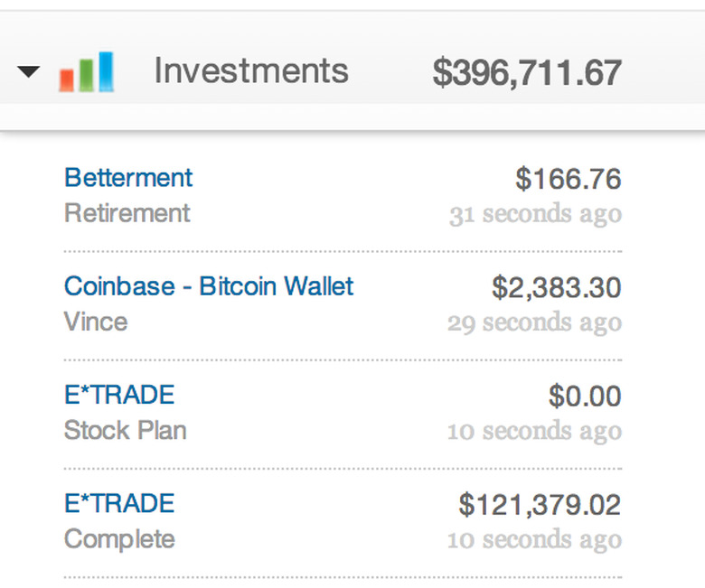Select the $0.00 Stock Plan balance

[585, 396]
